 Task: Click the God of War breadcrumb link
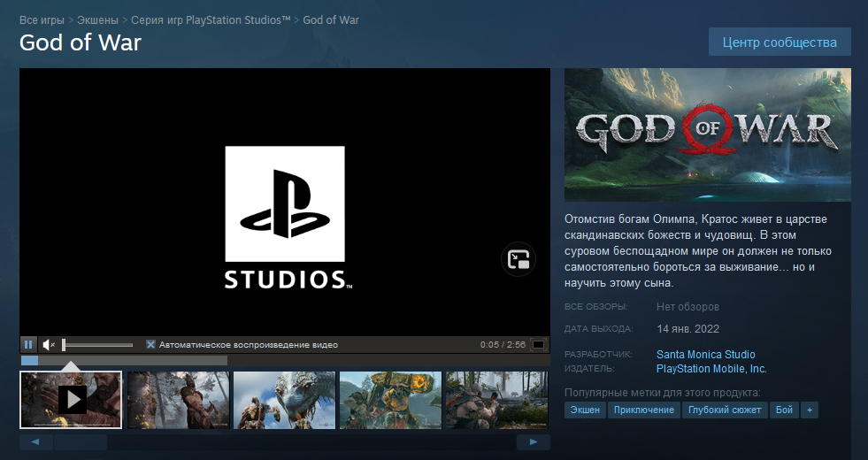(x=331, y=20)
